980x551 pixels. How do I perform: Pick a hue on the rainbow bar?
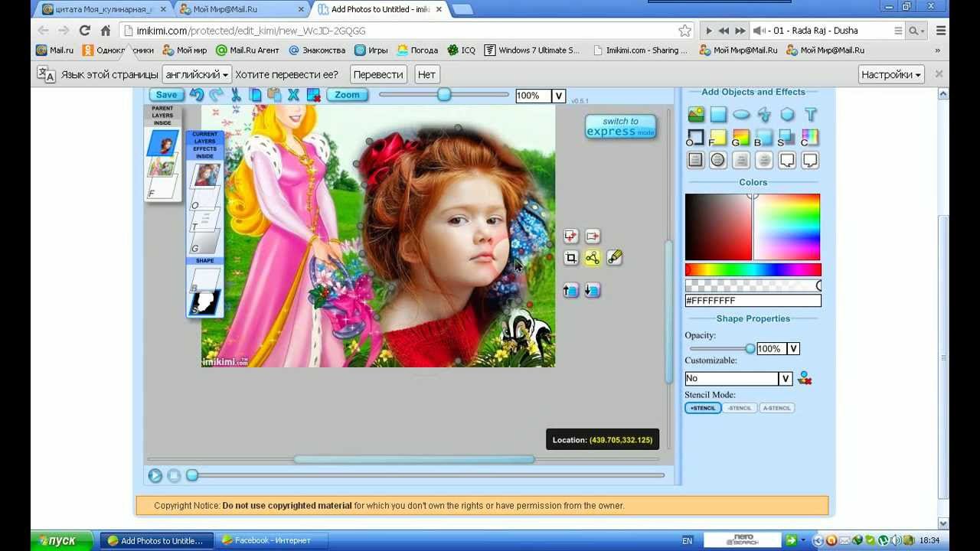point(753,269)
